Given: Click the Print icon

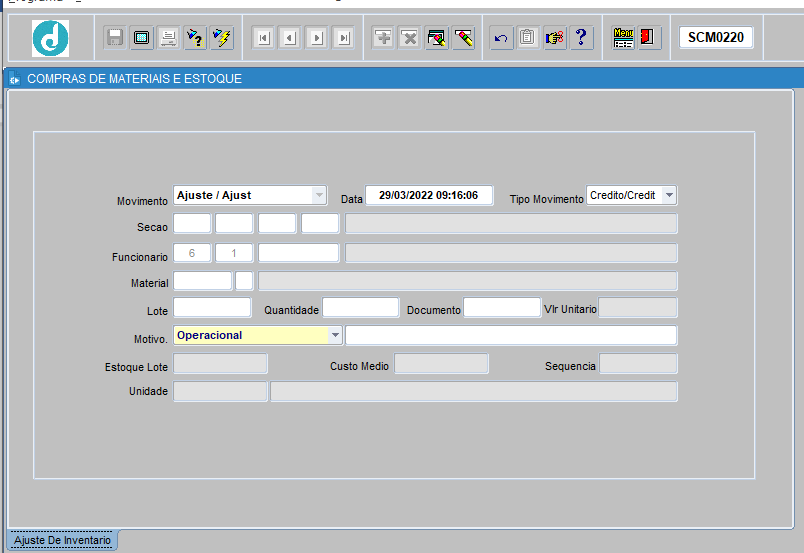Looking at the screenshot, I should click(x=168, y=38).
